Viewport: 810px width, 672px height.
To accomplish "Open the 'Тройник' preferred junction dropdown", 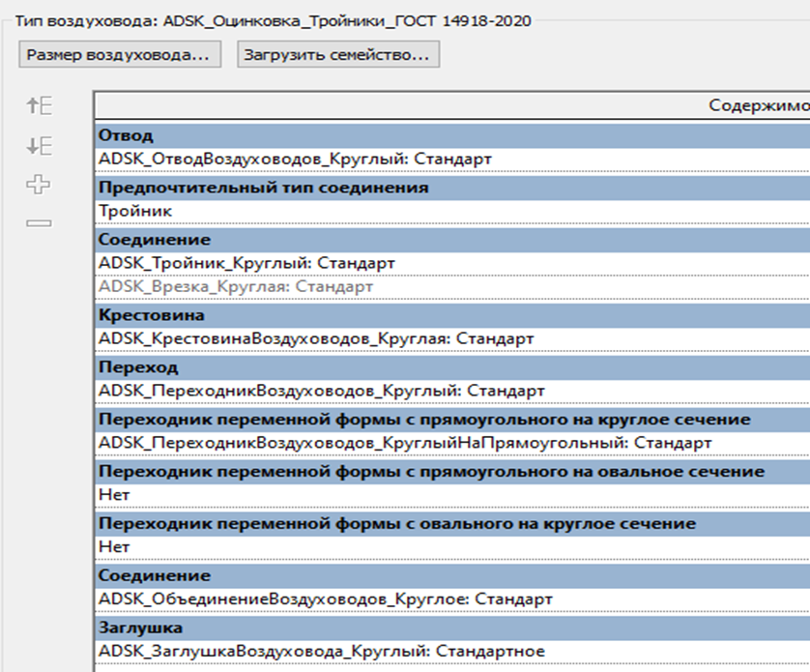I will [452, 212].
